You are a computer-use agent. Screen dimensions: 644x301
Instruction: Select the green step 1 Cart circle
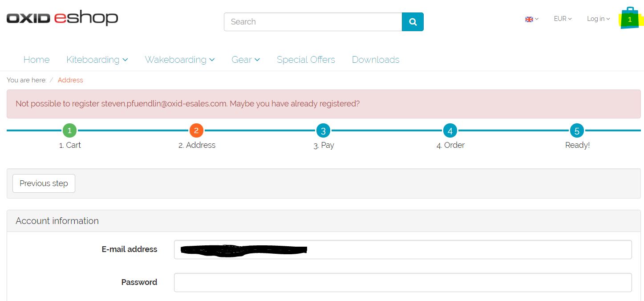tap(69, 130)
